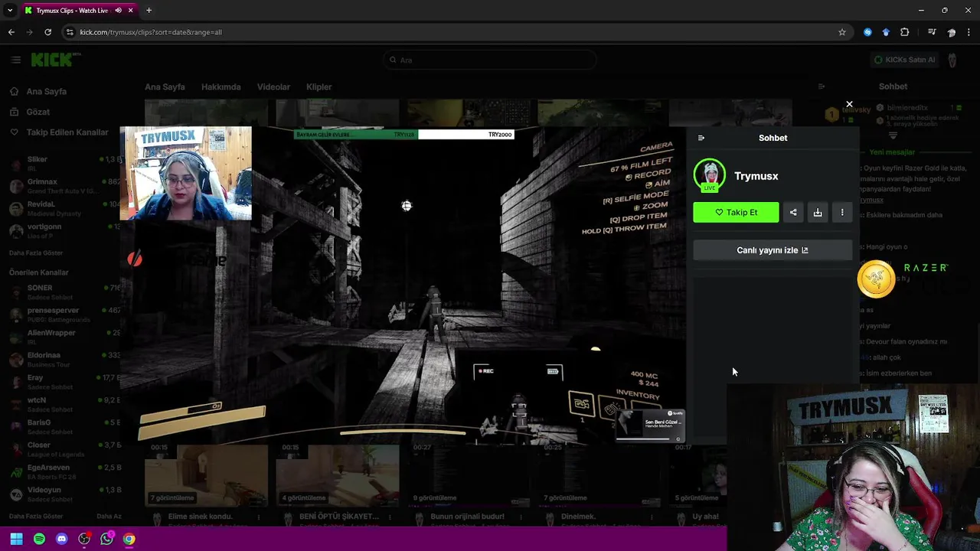The image size is (980, 551).
Task: Open the Kick sidebar hamburger menu
Action: point(15,60)
